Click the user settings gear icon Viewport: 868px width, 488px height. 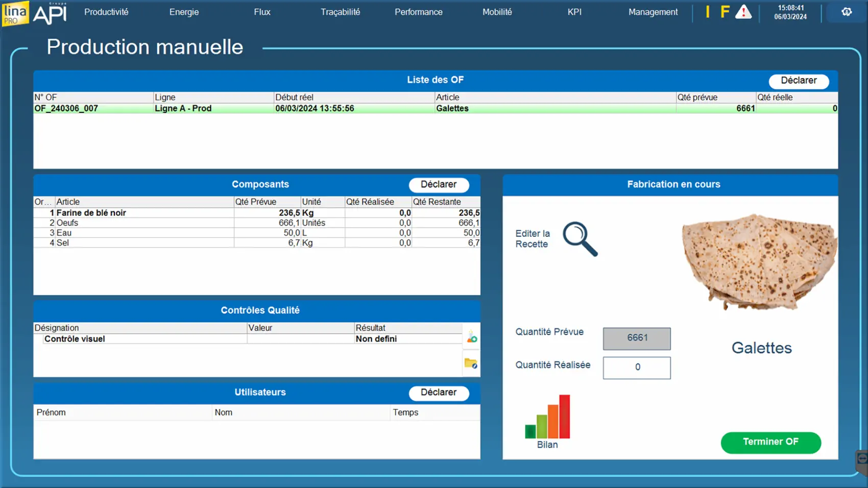846,12
